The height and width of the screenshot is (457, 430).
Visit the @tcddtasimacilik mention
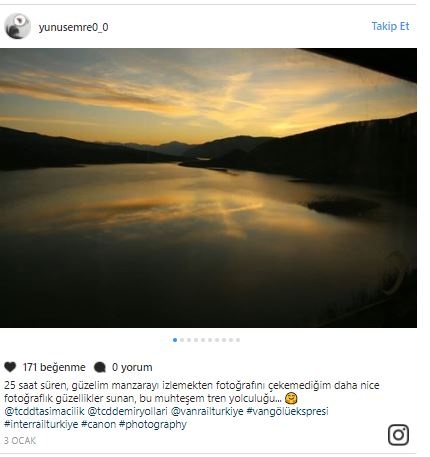(x=44, y=411)
